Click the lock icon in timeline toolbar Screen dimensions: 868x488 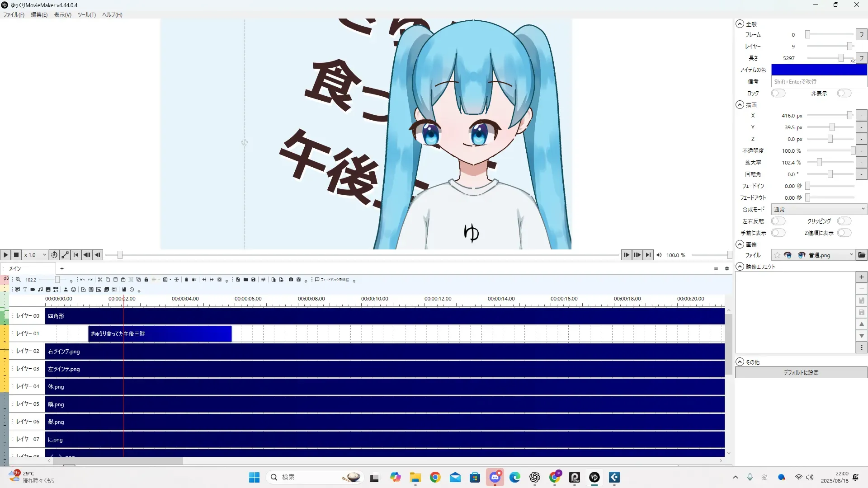pyautogui.click(x=146, y=280)
